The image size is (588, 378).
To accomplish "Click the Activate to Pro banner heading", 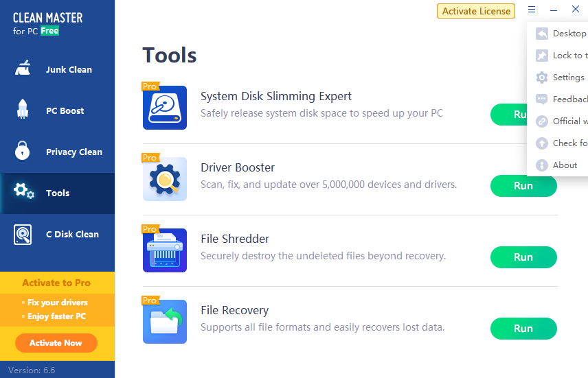I will click(x=56, y=283).
